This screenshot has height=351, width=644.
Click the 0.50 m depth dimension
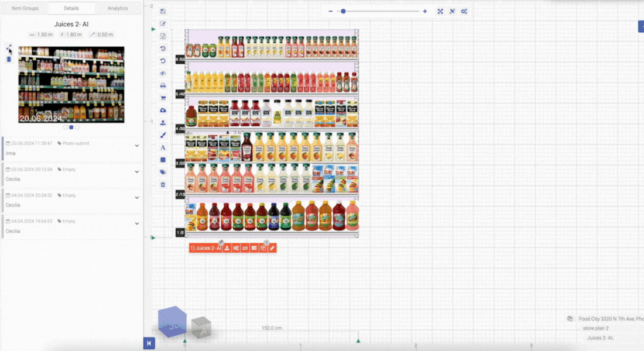point(102,35)
